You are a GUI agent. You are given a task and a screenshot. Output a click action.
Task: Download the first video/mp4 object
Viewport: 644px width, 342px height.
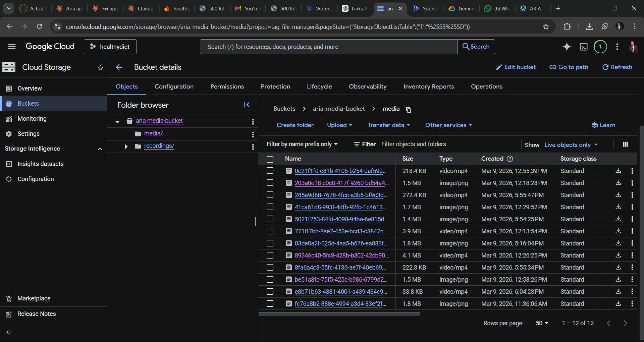(x=618, y=171)
